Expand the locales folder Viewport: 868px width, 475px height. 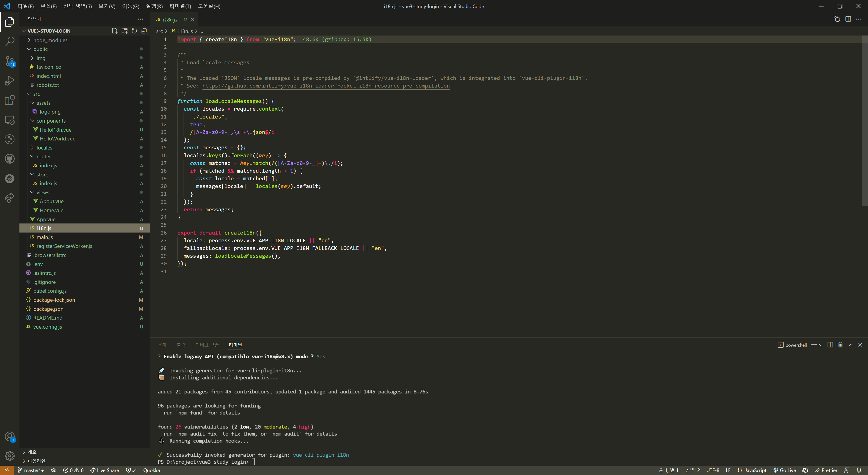pos(44,148)
